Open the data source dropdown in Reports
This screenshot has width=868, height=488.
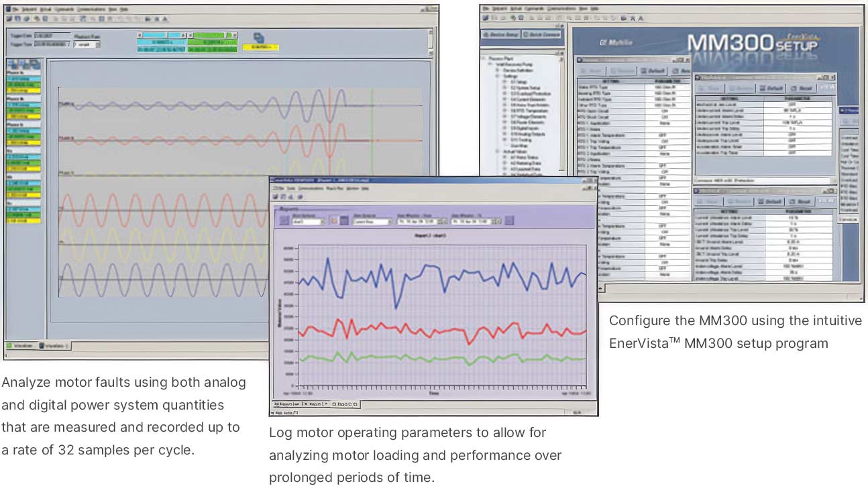click(371, 221)
